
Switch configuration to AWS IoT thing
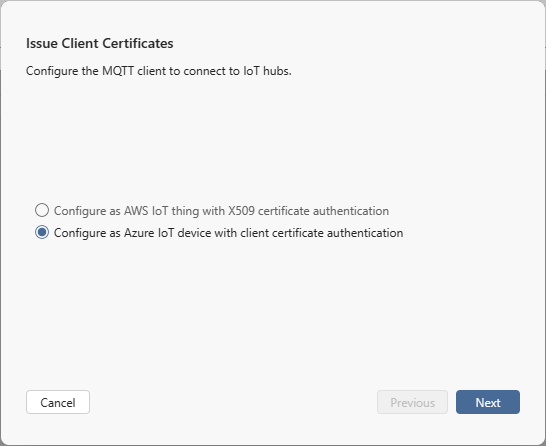[42, 210]
